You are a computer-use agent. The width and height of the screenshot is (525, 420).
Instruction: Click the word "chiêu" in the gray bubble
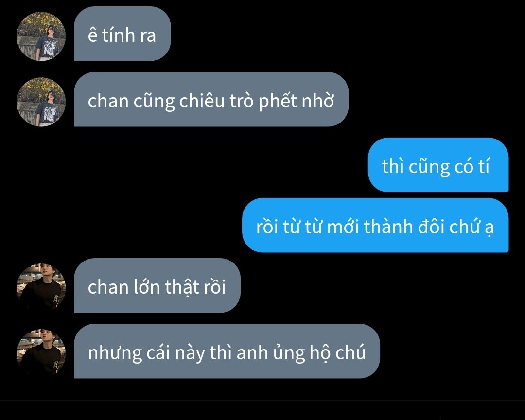click(x=202, y=101)
